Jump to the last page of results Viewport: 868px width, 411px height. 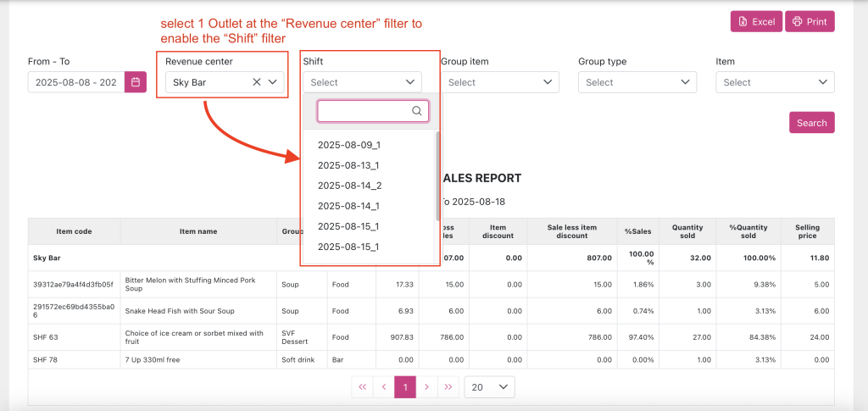(448, 387)
